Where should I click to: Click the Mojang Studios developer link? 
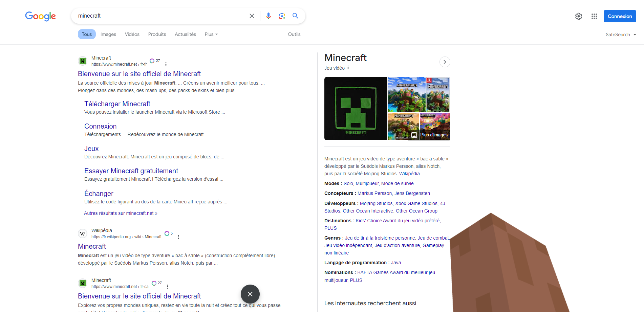click(x=376, y=203)
